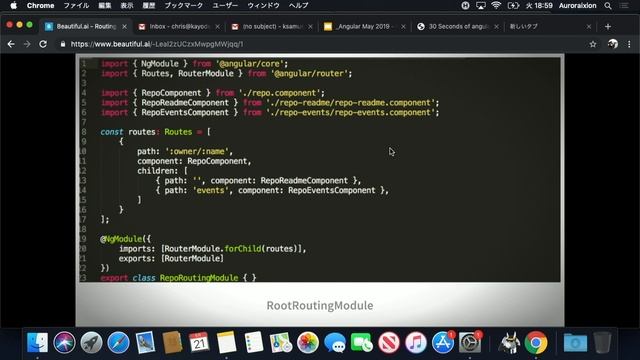Open the Apple menu
The image size is (640, 360).
(13, 6)
